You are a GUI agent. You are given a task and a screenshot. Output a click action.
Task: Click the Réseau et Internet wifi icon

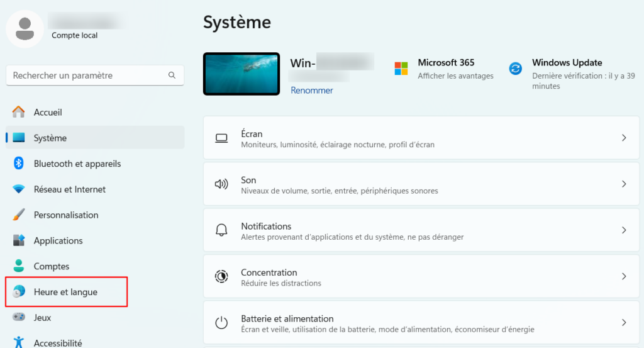pyautogui.click(x=19, y=189)
